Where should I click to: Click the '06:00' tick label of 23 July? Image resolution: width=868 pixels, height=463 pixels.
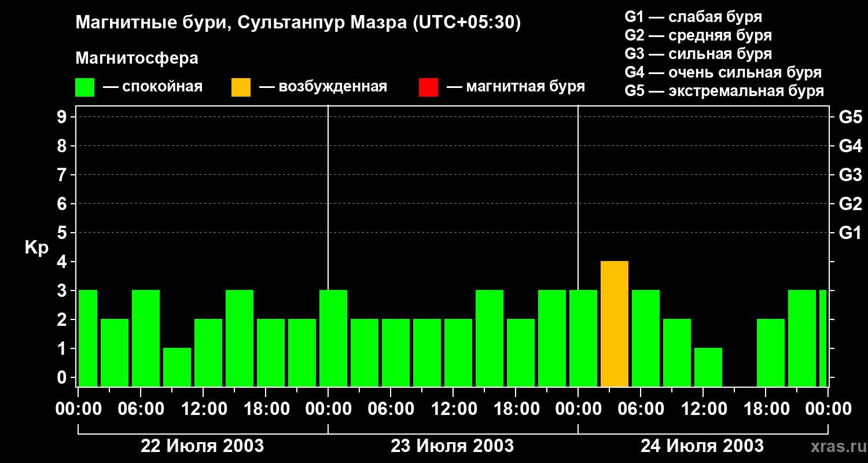coord(391,409)
